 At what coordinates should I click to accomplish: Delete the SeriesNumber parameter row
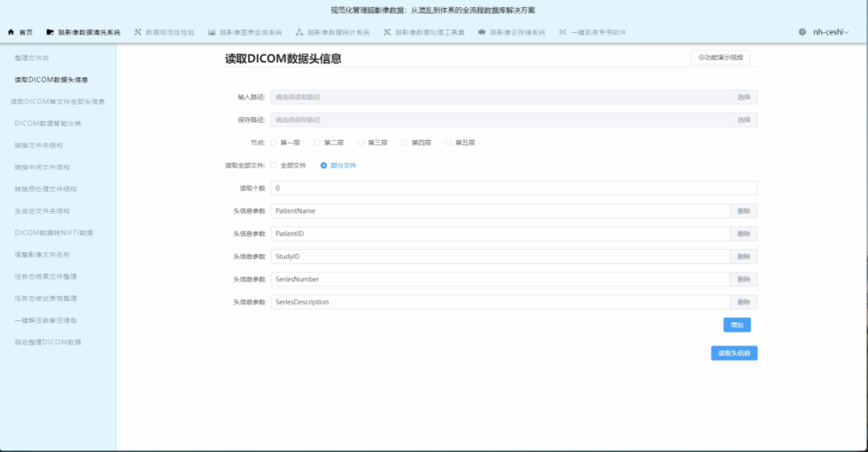coord(743,279)
